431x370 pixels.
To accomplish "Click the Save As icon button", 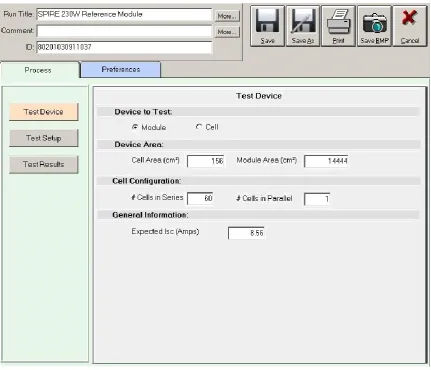I will coord(303,26).
